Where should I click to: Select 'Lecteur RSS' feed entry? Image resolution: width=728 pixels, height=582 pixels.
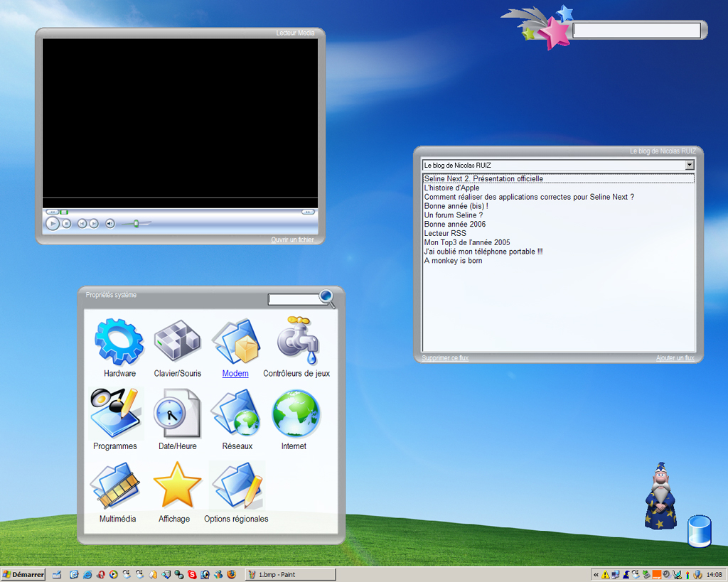445,234
